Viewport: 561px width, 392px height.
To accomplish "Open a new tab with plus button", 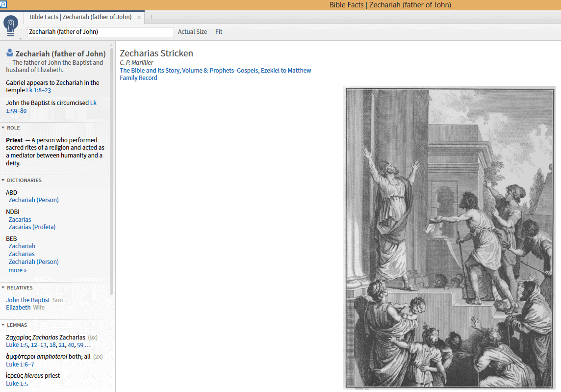I will click(151, 17).
